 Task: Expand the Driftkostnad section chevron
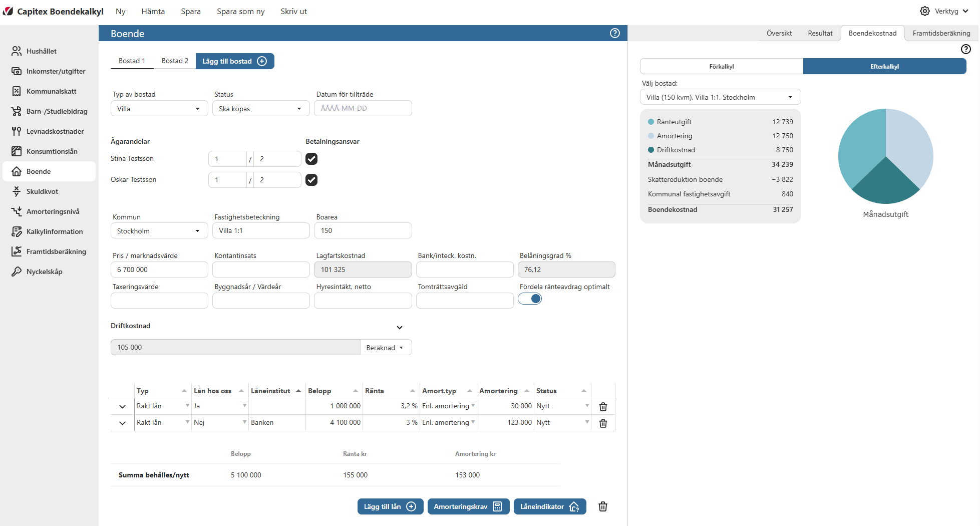coord(399,328)
